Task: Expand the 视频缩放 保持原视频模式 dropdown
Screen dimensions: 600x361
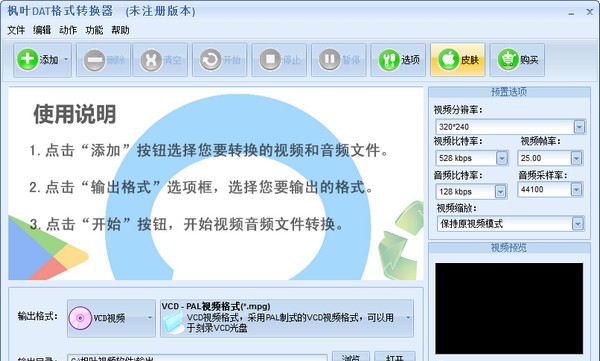Action: 578,224
